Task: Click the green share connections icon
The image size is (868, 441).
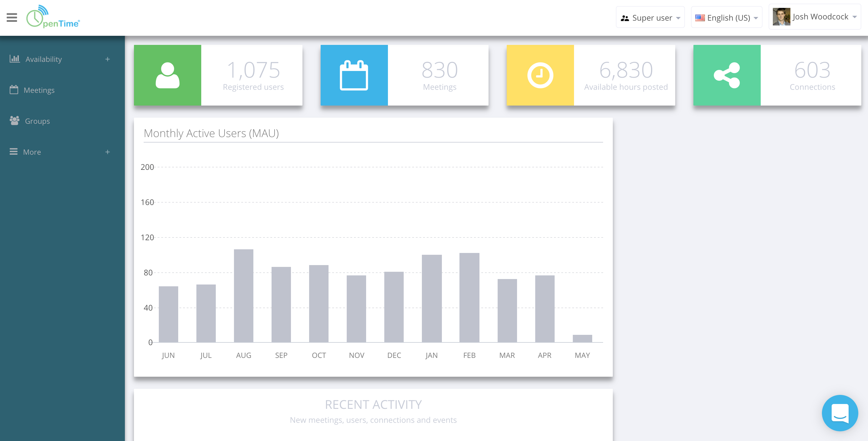Action: pyautogui.click(x=727, y=75)
